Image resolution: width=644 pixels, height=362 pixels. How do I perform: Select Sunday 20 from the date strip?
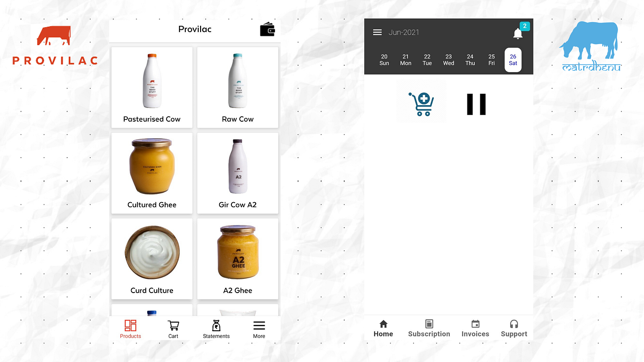(384, 60)
